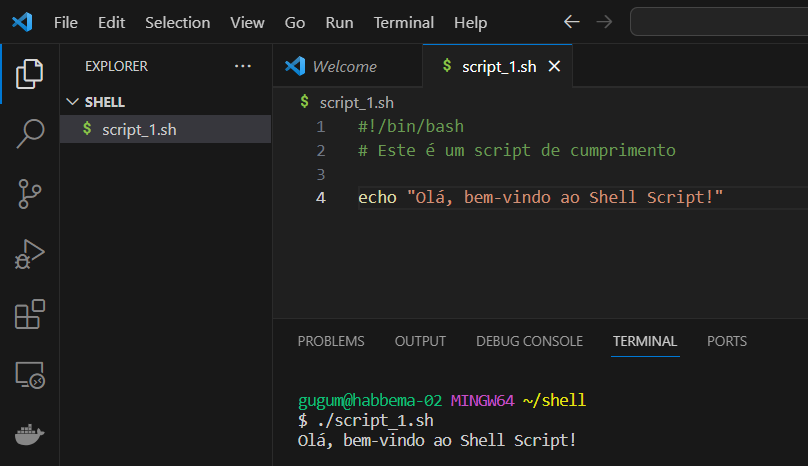Show the DEBUG CONSOLE panel

(529, 341)
